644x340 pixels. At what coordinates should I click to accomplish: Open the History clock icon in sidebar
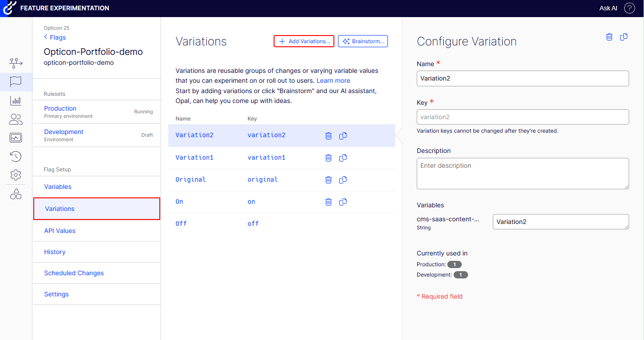pyautogui.click(x=16, y=156)
